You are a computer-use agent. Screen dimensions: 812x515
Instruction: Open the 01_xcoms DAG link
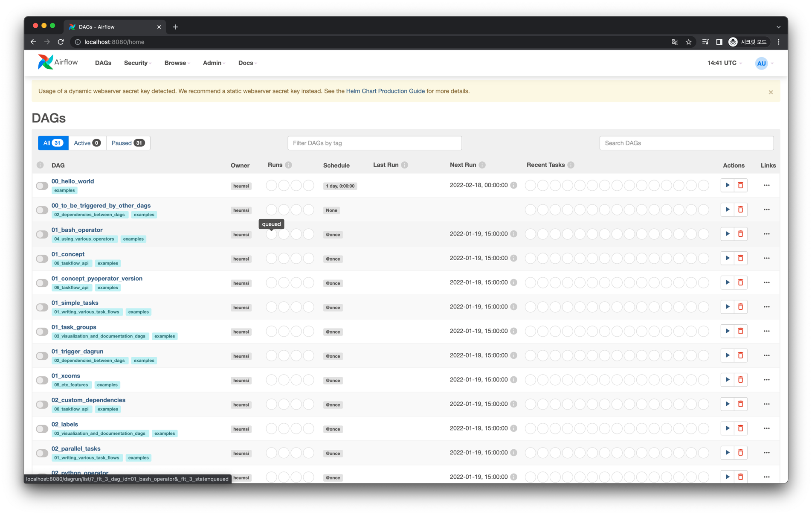66,375
